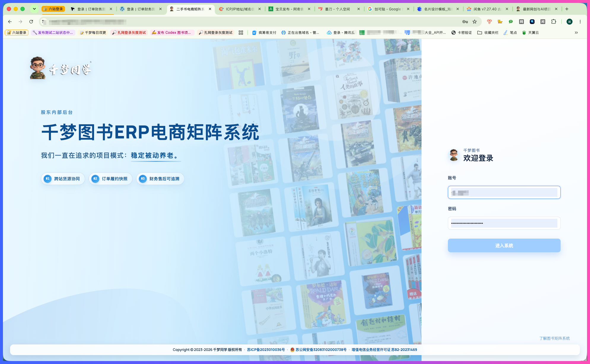Focus the 密码 password field
The height and width of the screenshot is (364, 590).
[504, 223]
